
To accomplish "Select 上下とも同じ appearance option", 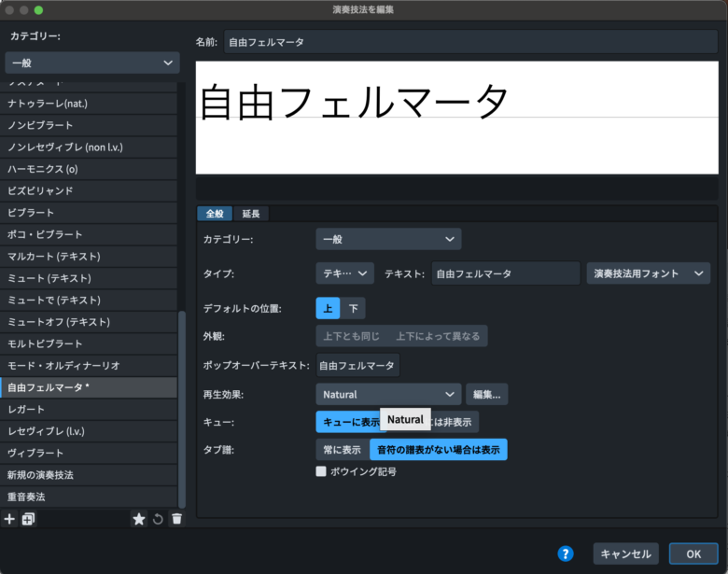I will tap(352, 336).
